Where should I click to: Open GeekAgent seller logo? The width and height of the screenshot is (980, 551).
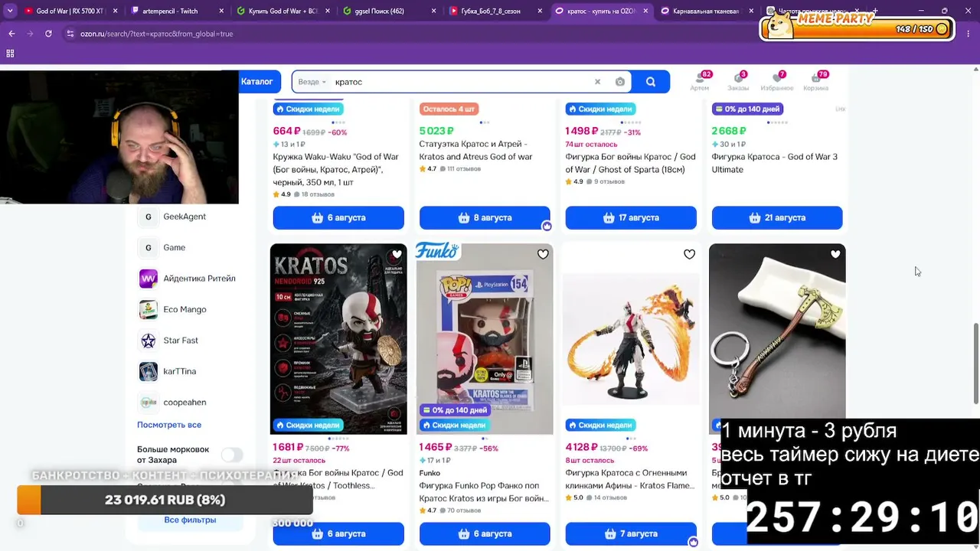pyautogui.click(x=149, y=217)
